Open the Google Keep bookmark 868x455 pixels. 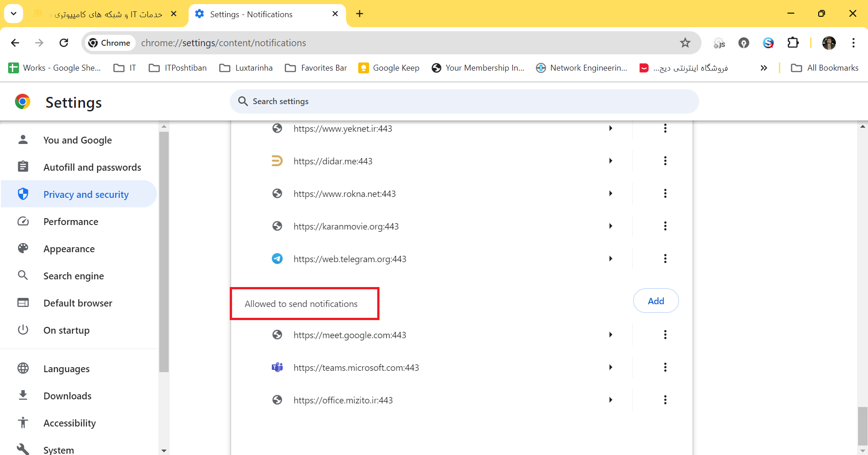click(389, 68)
